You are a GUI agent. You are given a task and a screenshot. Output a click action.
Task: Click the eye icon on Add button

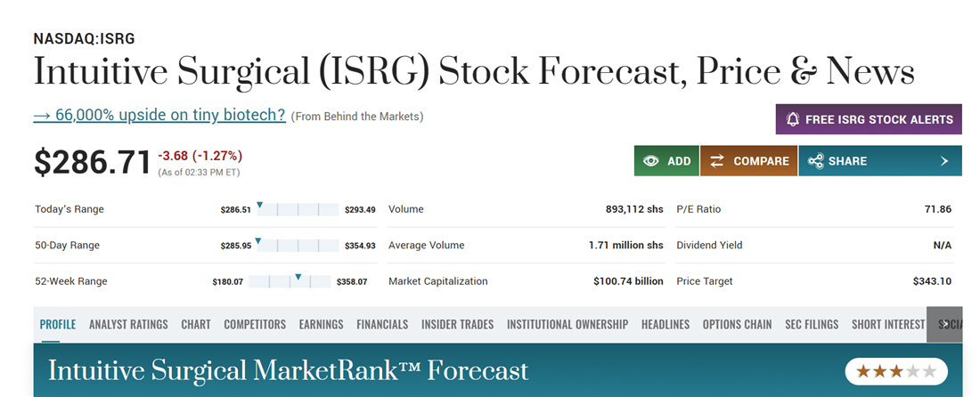click(x=651, y=161)
